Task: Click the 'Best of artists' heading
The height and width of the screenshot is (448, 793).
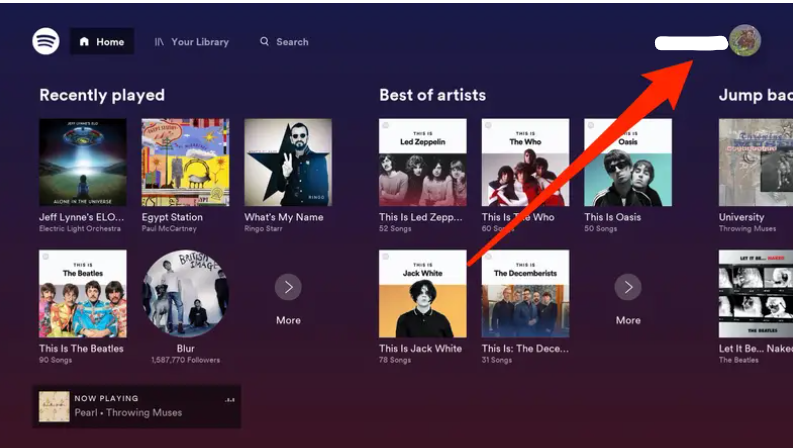Action: (x=432, y=95)
